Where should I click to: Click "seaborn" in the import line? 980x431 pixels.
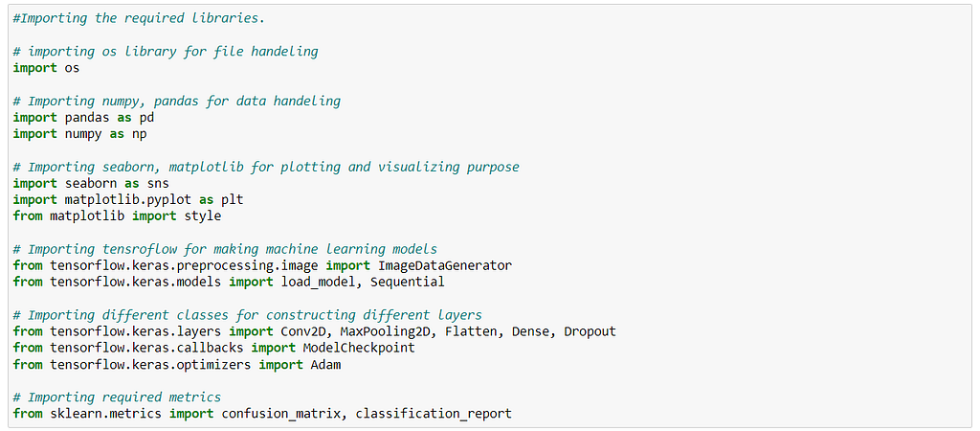click(x=87, y=184)
